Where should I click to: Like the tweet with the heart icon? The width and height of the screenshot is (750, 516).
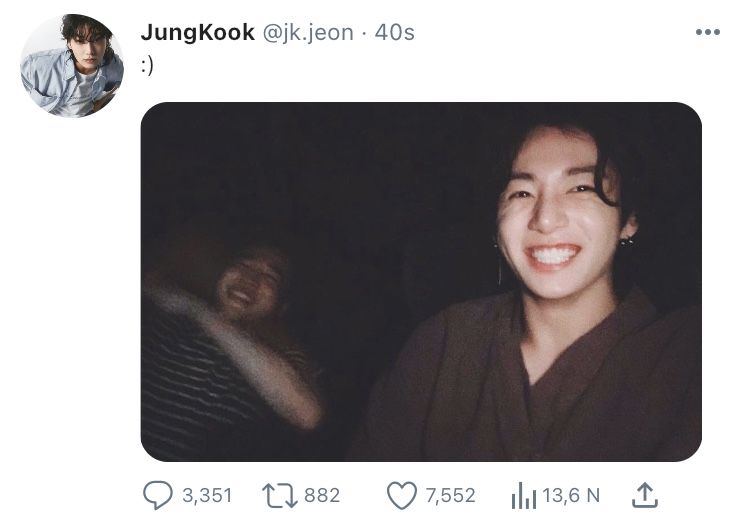[402, 495]
